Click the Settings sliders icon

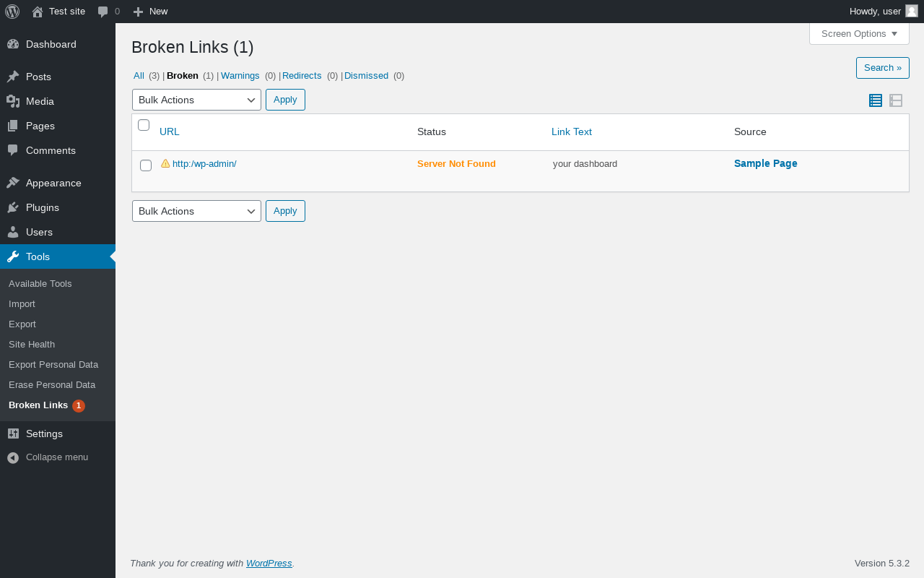pos(13,433)
